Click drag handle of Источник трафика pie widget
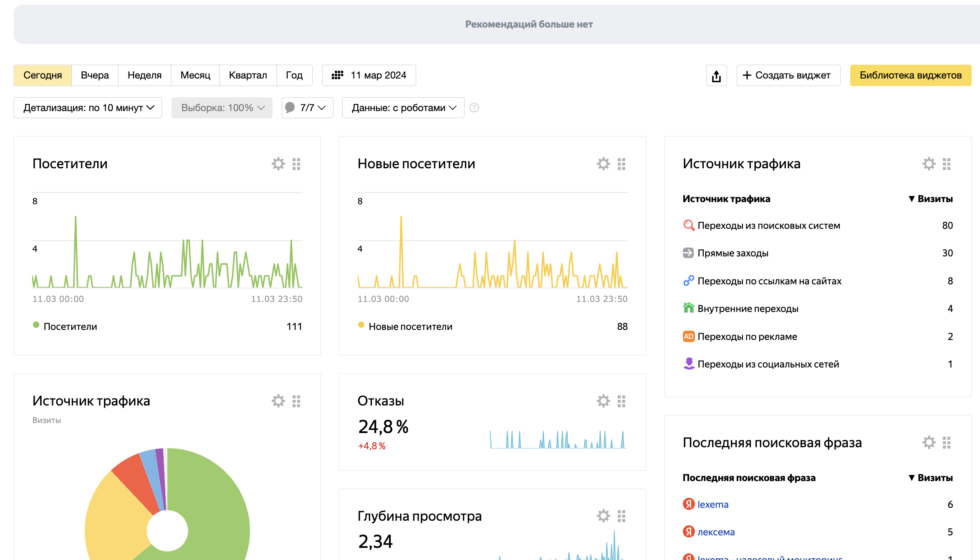Screen dimensions: 980x560 coord(296,401)
